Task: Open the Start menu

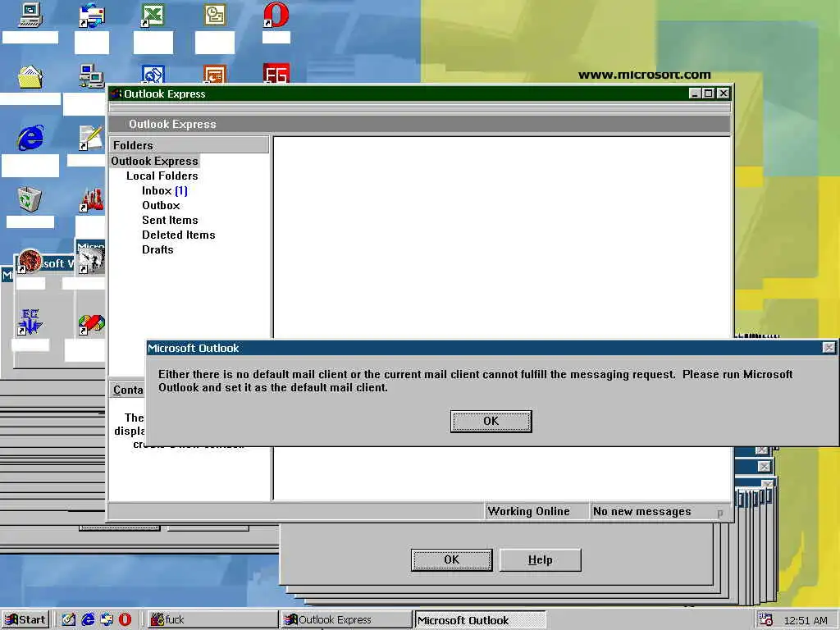Action: tap(25, 620)
